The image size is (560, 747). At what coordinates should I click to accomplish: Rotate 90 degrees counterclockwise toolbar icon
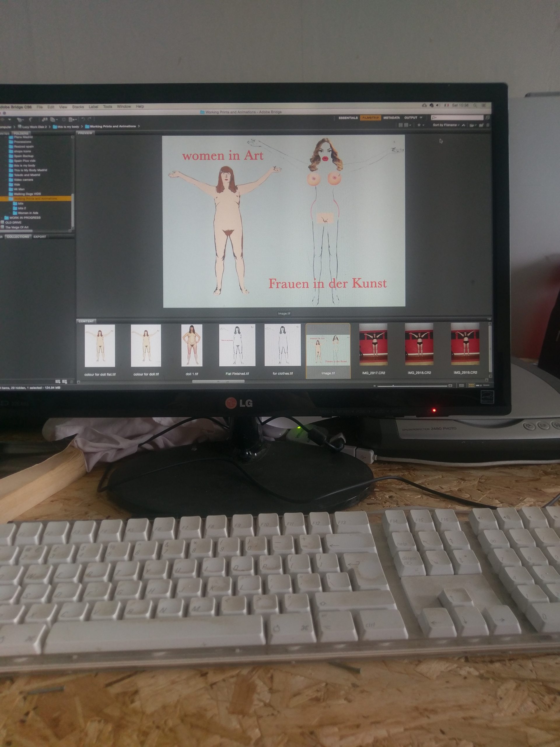coord(83,119)
